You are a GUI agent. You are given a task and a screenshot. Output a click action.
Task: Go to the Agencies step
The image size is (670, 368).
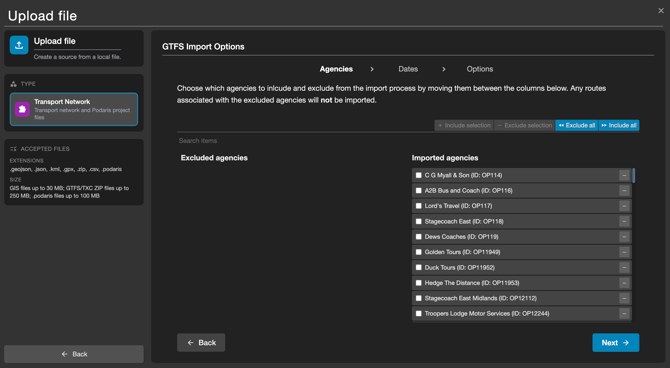click(x=336, y=69)
